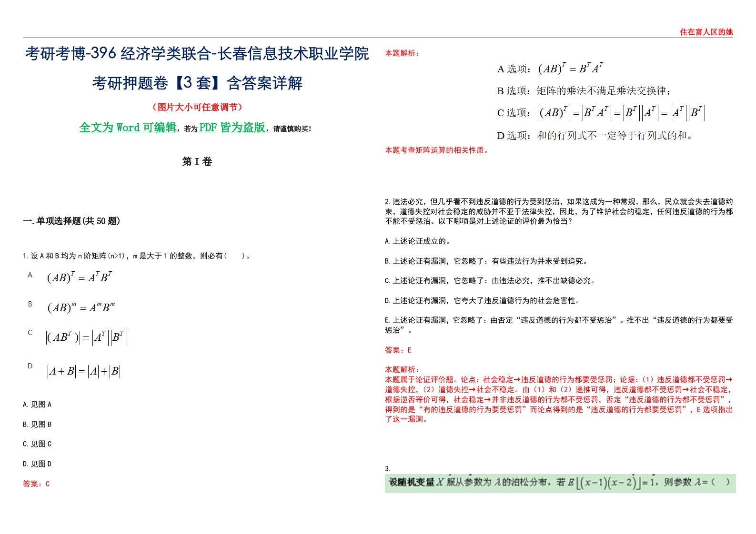
Task: Click the green '全文为 Word 可编辑' link
Action: 128,128
